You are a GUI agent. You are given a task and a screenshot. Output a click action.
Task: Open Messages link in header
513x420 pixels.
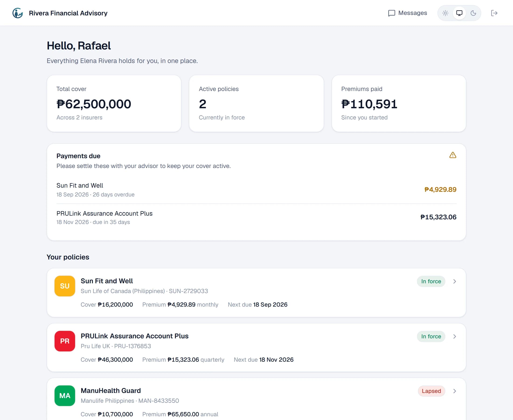(x=408, y=13)
